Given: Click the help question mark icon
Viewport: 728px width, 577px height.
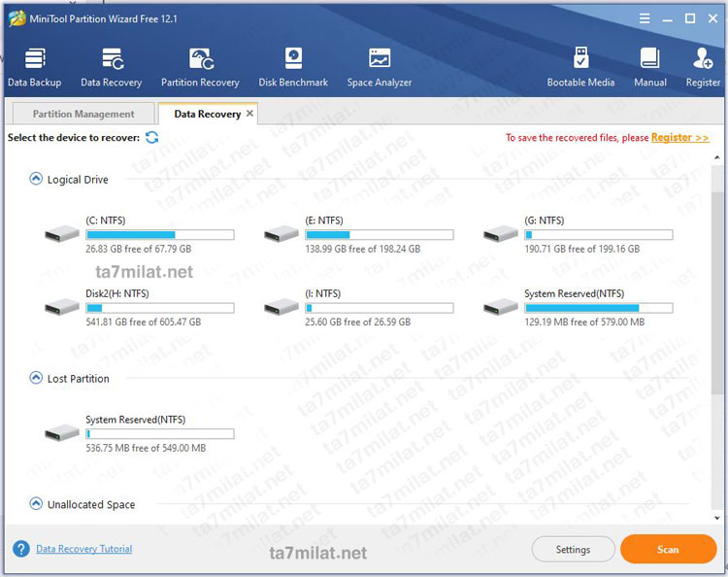Looking at the screenshot, I should click(21, 549).
